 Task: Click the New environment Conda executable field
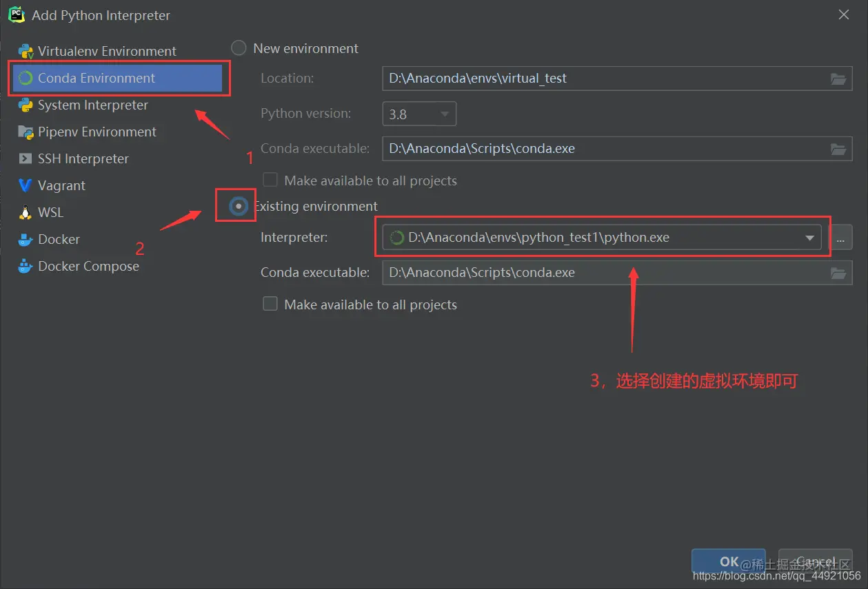click(x=617, y=149)
